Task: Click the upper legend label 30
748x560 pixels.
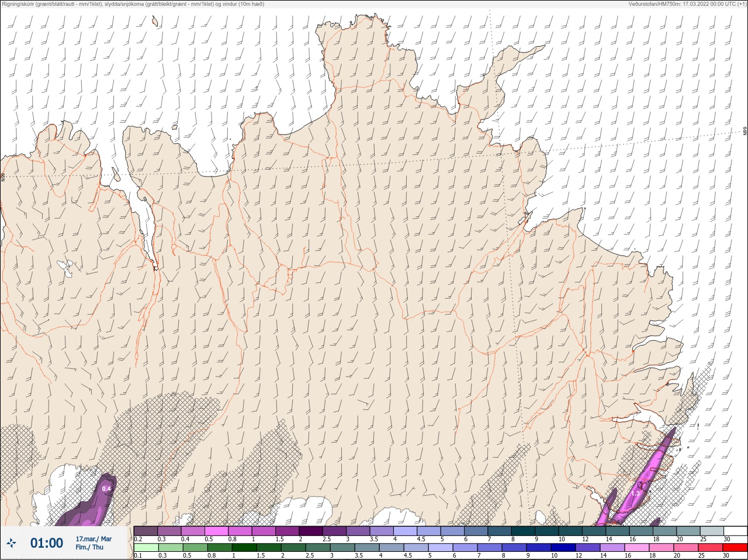Action: (727, 539)
